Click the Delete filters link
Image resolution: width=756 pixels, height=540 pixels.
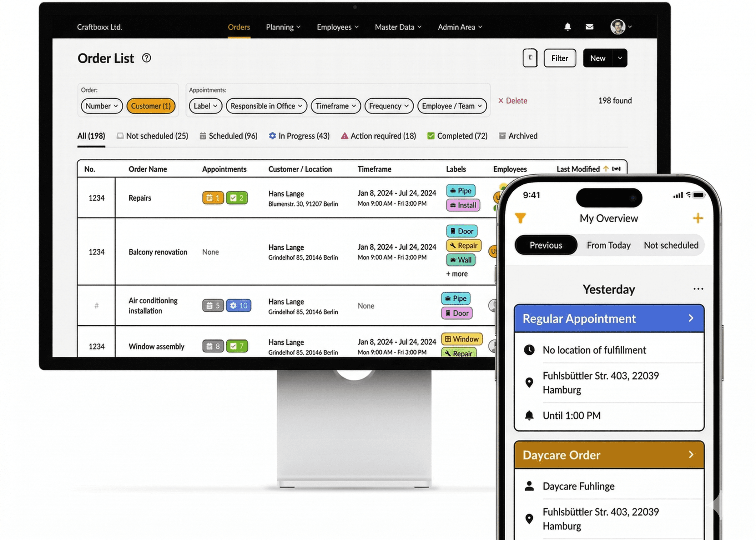[x=512, y=101]
